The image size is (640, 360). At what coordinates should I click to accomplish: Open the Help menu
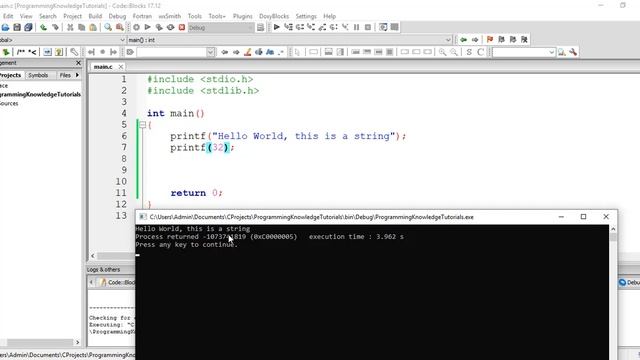(329, 16)
